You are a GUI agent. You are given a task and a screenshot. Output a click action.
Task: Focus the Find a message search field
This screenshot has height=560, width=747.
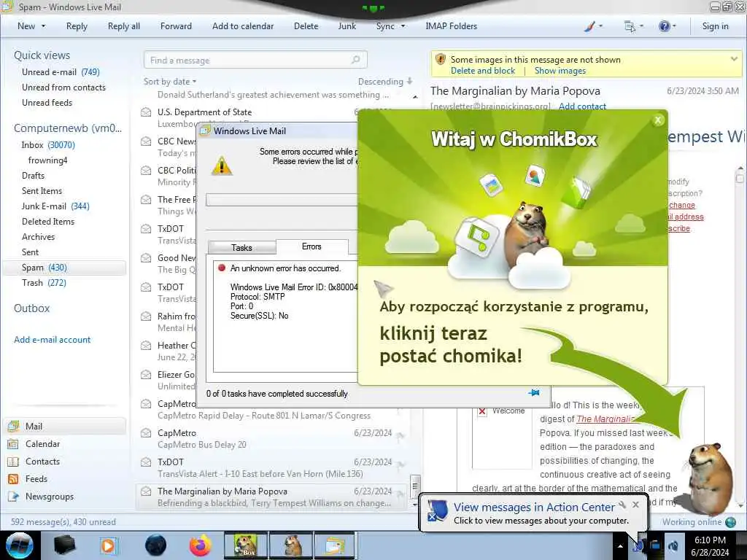(x=255, y=60)
